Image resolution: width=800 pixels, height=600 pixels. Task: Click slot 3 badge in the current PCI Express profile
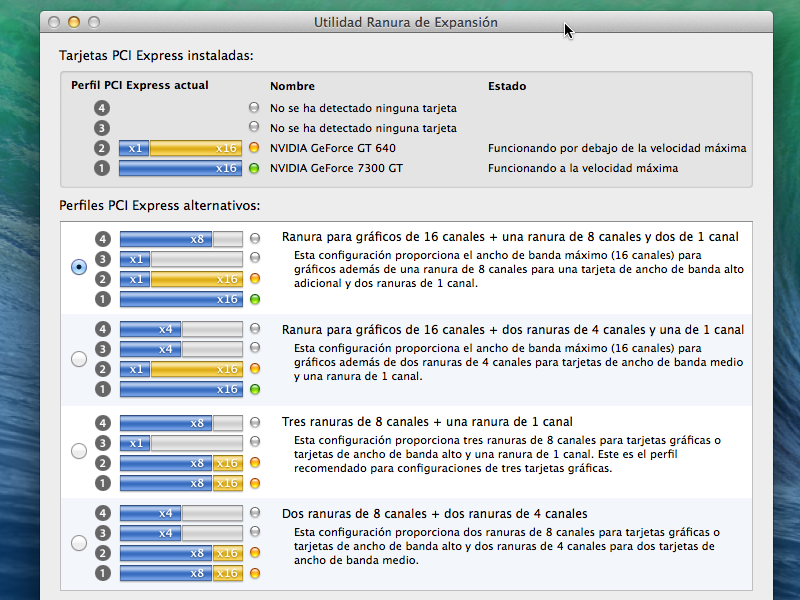pos(102,128)
